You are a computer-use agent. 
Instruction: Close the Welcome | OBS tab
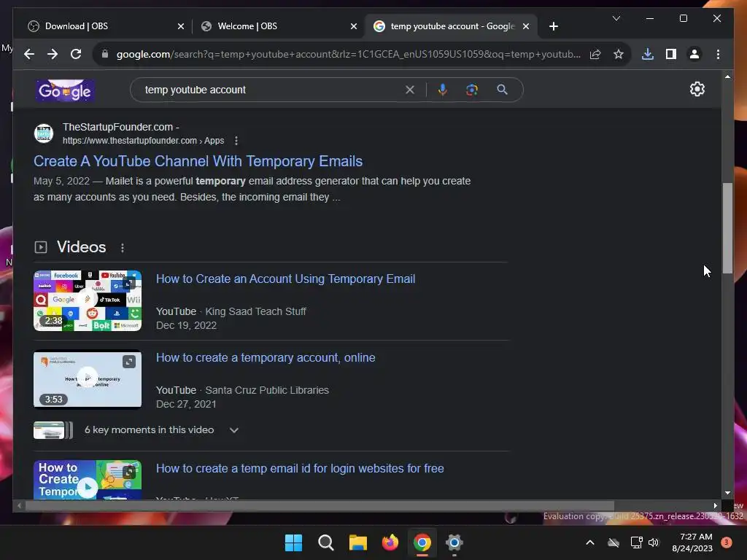(354, 26)
